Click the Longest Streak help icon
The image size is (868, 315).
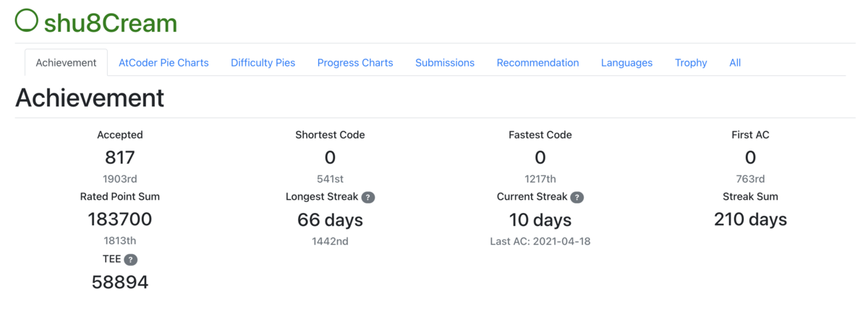coord(368,197)
